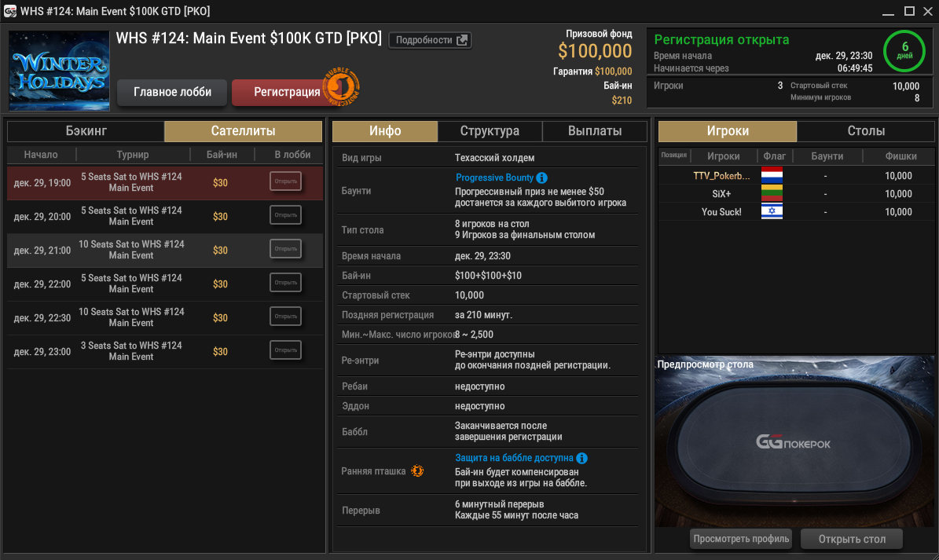Click the orange Ранняя пташка bounty icon
The height and width of the screenshot is (560, 939).
point(417,471)
